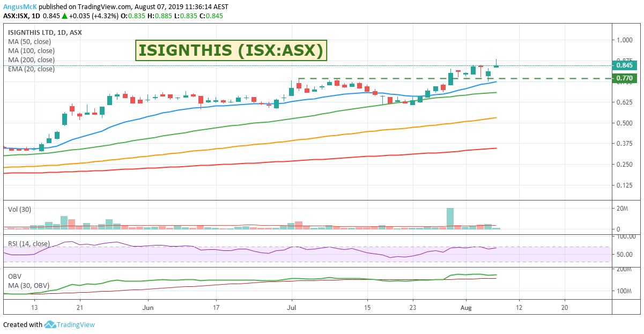Click the AngusMcK author name
The height and width of the screenshot is (334, 644).
click(x=20, y=6)
